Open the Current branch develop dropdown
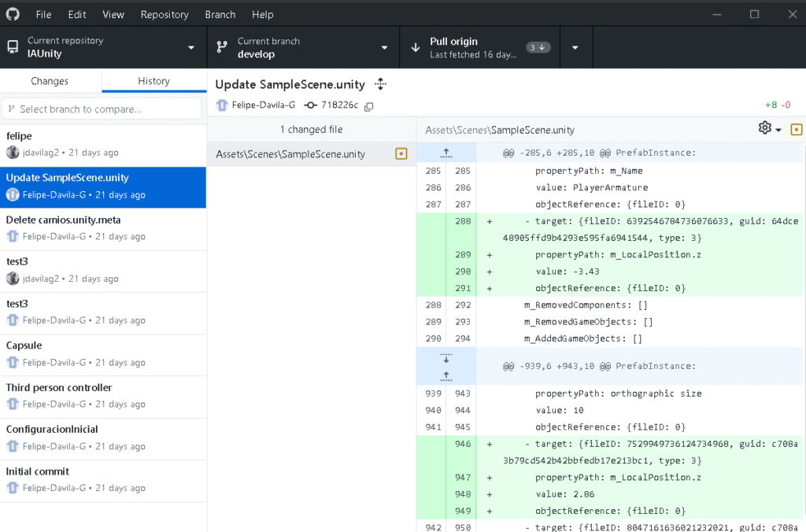 (x=303, y=47)
